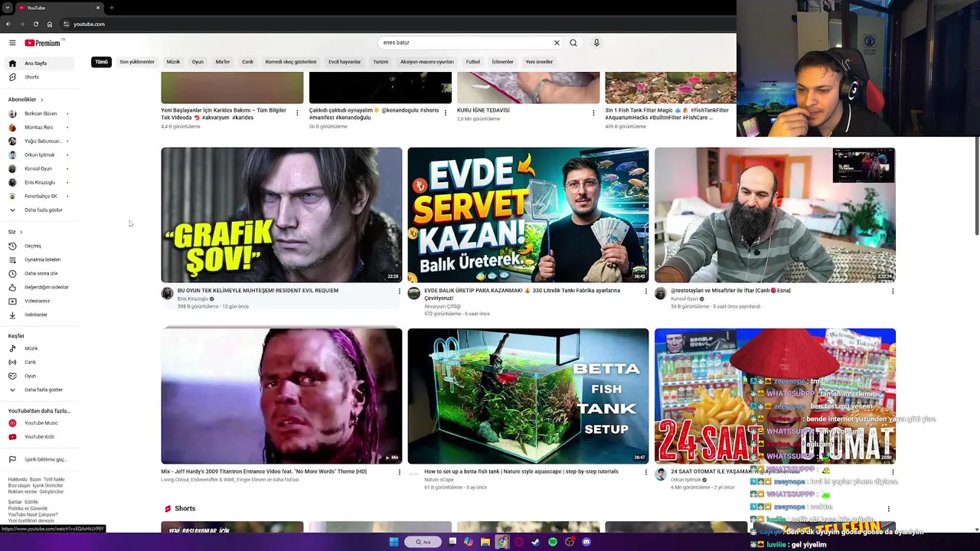
Task: Click the Windows Start button
Action: tap(394, 542)
